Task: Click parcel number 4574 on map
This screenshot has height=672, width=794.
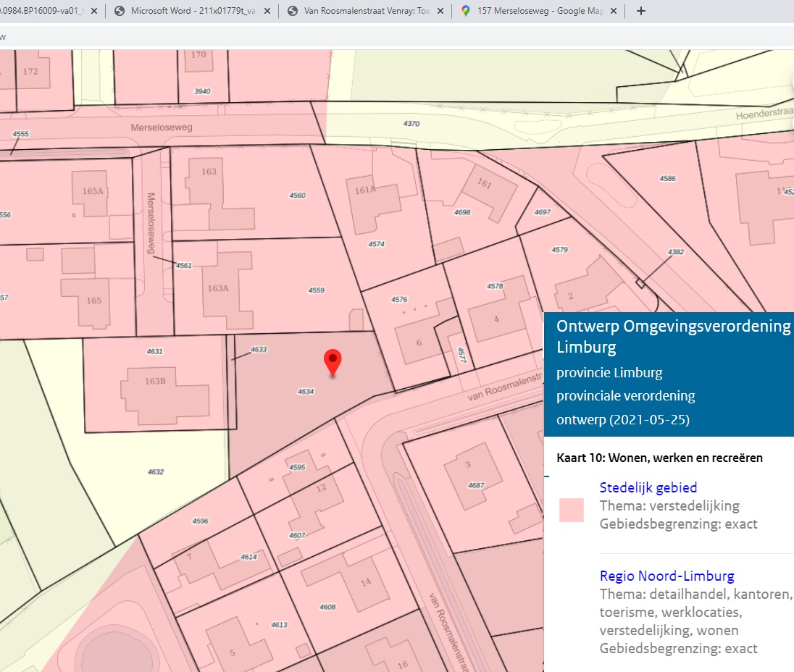Action: click(377, 244)
